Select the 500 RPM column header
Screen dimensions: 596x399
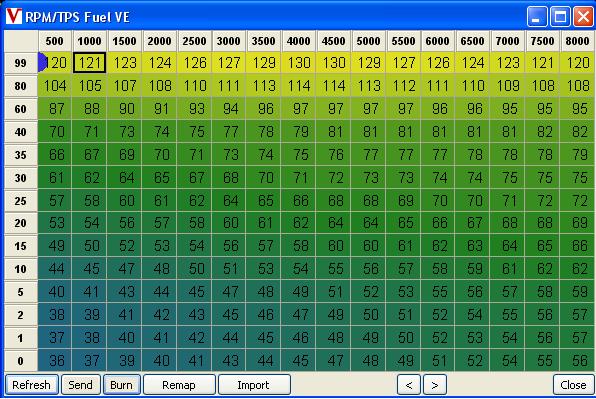[54, 41]
